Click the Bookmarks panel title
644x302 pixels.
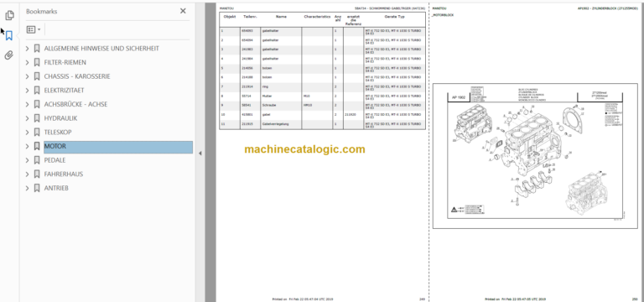pos(41,12)
